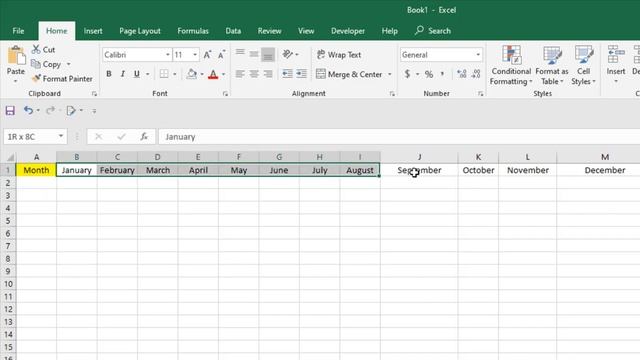This screenshot has height=360, width=640.
Task: Decrease decimal places
Action: pos(476,74)
